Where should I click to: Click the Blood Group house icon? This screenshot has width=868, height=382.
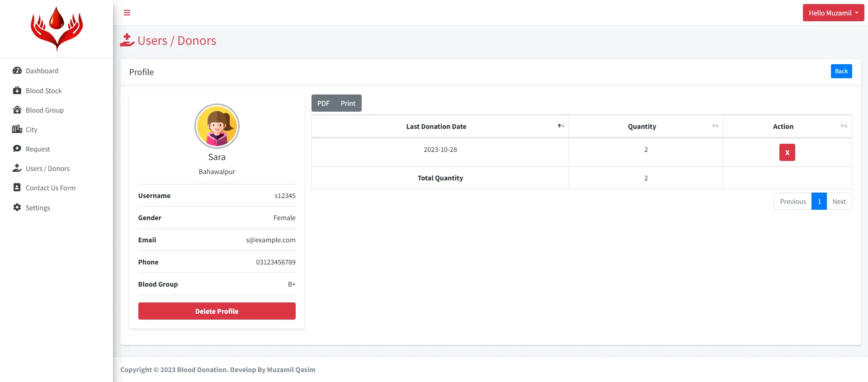tap(17, 110)
